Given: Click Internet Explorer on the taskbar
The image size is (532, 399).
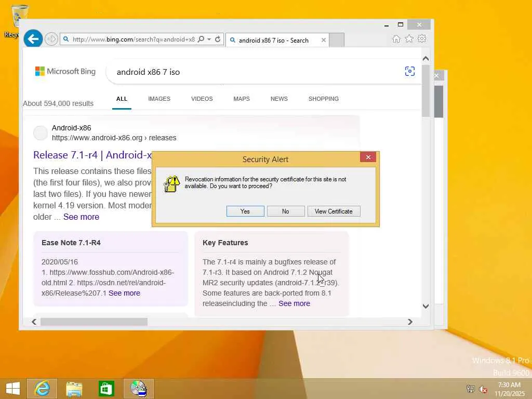Looking at the screenshot, I should (x=42, y=389).
